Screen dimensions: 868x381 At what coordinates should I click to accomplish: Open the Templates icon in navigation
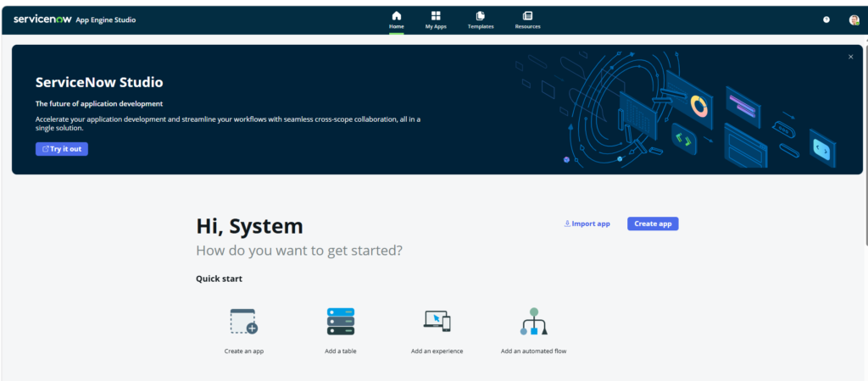pos(481,16)
